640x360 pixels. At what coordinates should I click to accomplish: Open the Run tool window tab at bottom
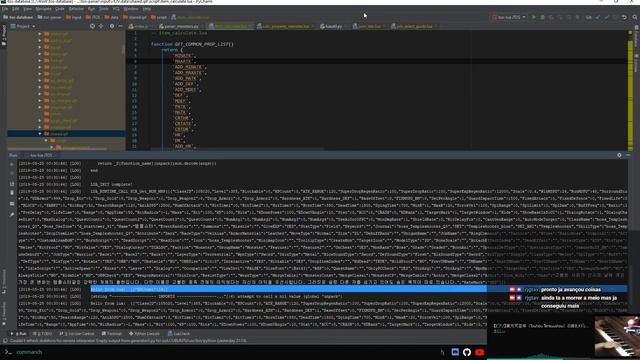(x=19, y=333)
